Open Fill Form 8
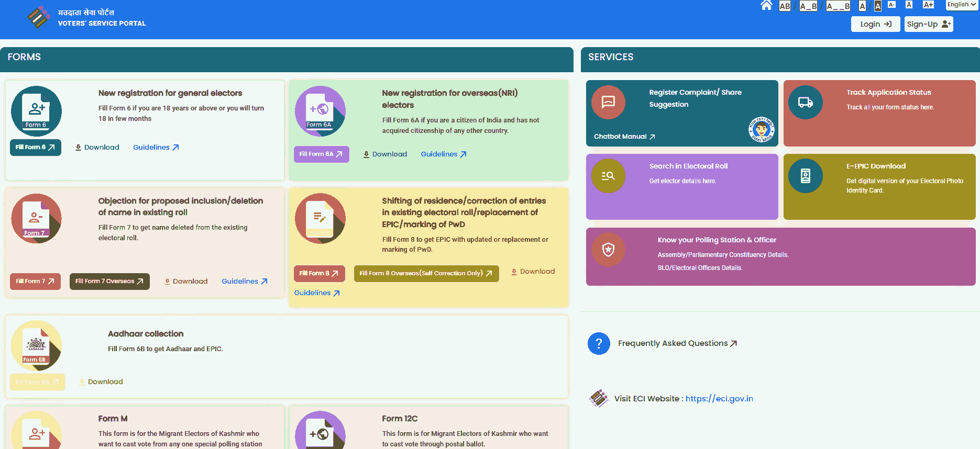Image resolution: width=980 pixels, height=449 pixels. [x=319, y=274]
